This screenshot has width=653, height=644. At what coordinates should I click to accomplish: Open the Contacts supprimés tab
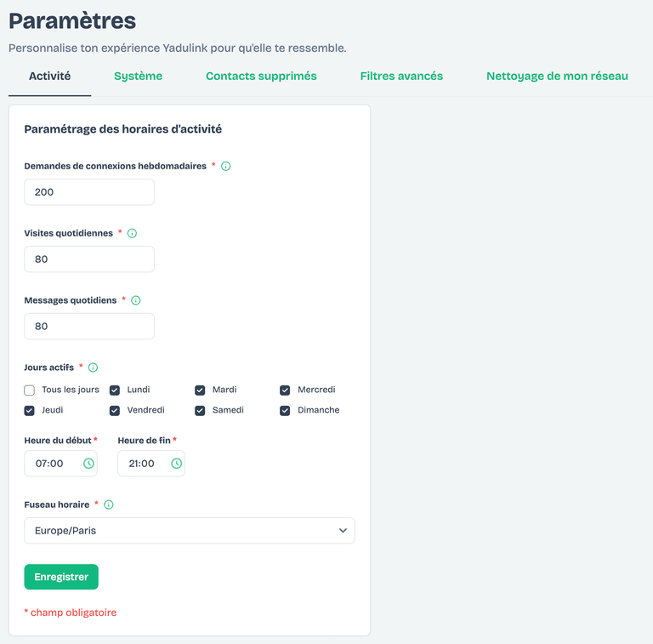(261, 76)
